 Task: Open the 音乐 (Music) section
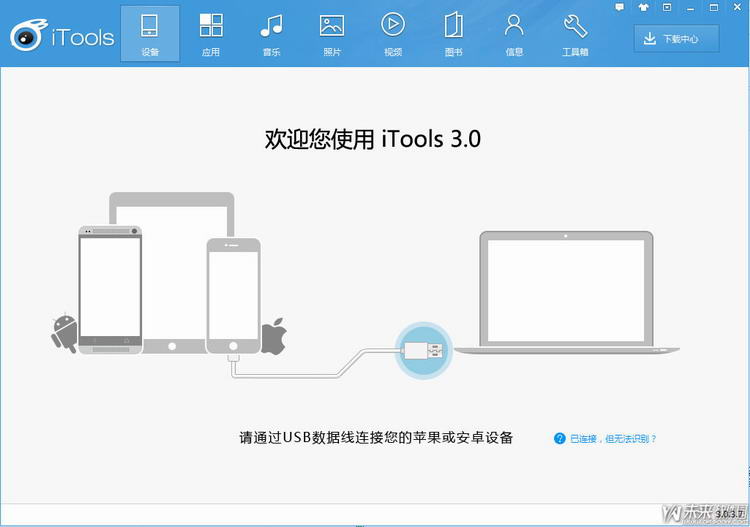(x=271, y=34)
